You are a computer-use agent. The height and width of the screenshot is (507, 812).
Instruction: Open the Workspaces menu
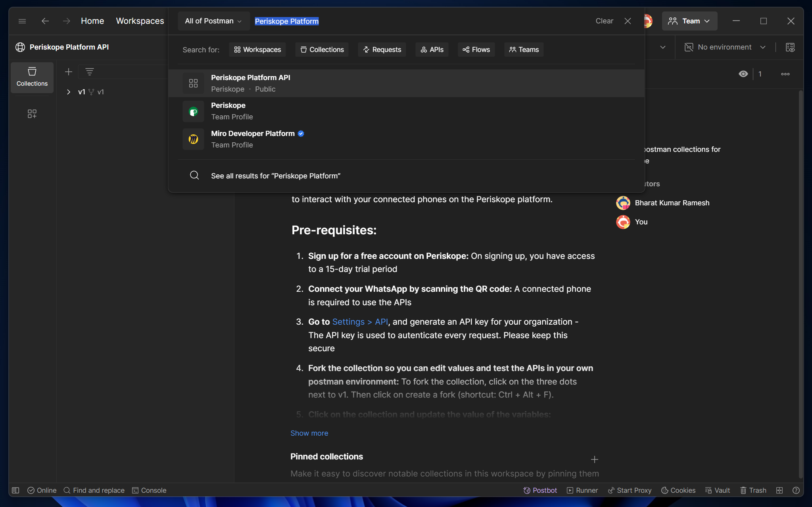coord(140,21)
